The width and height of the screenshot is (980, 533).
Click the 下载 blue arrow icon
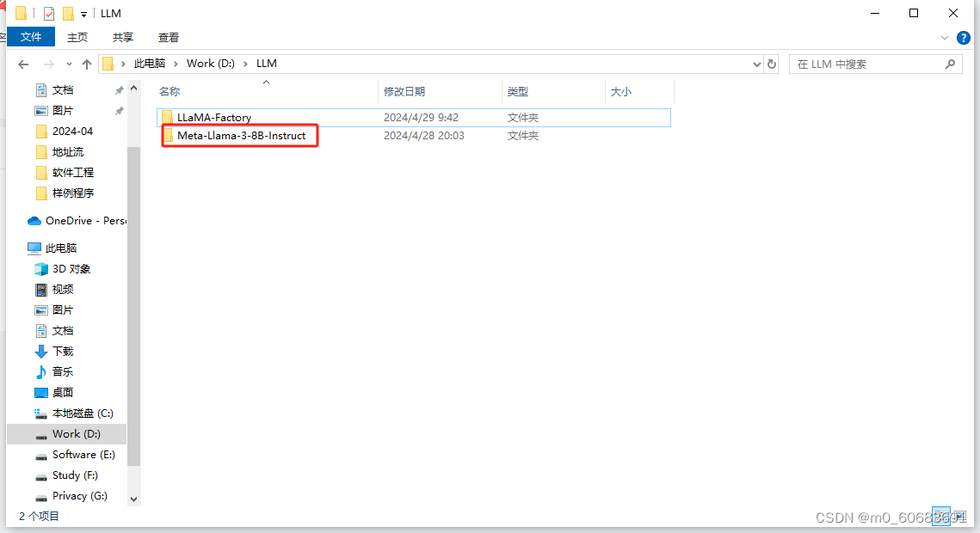point(41,352)
